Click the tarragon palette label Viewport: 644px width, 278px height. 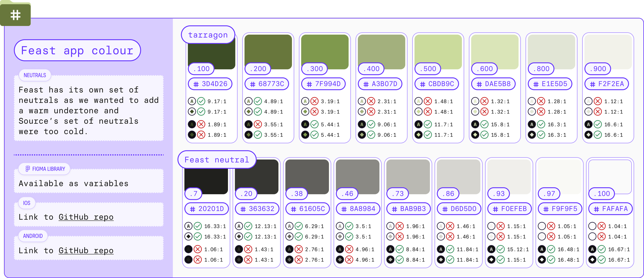click(208, 35)
